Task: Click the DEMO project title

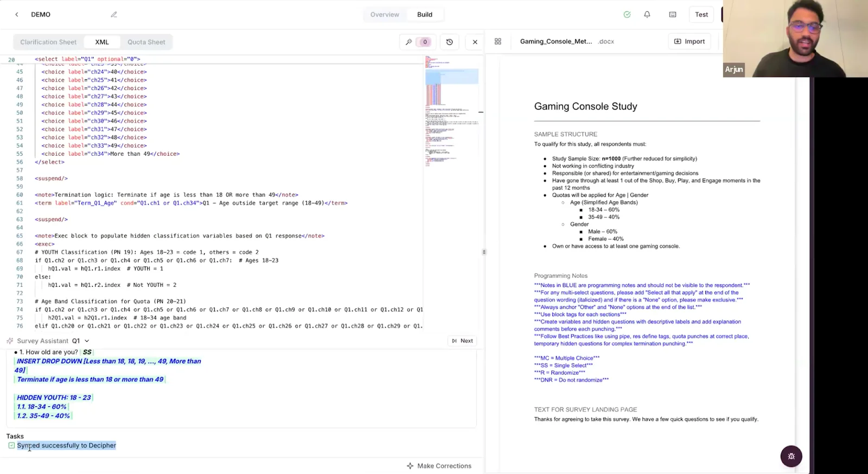Action: pos(41,15)
